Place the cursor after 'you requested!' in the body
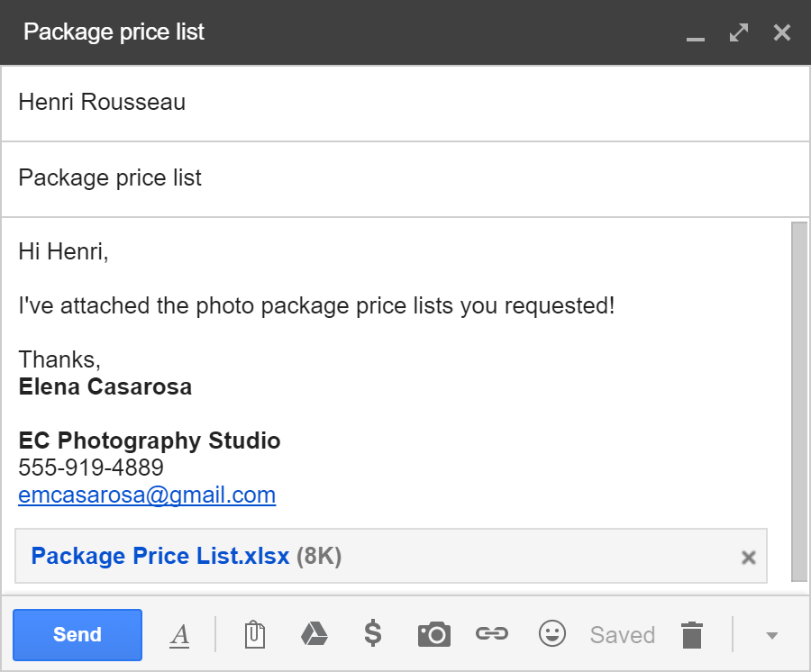Viewport: 811px width, 672px height. click(x=616, y=306)
